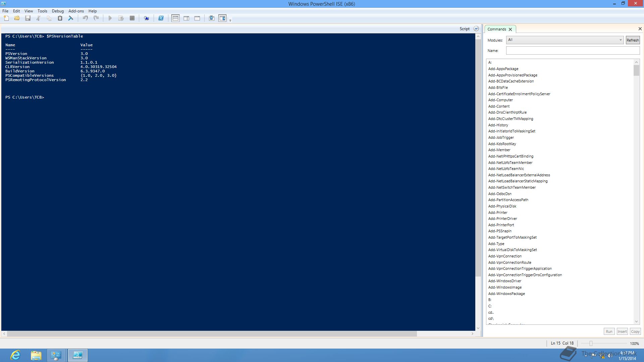Viewport: 644px width, 362px height.
Task: Open the Help menu
Action: coord(93,11)
